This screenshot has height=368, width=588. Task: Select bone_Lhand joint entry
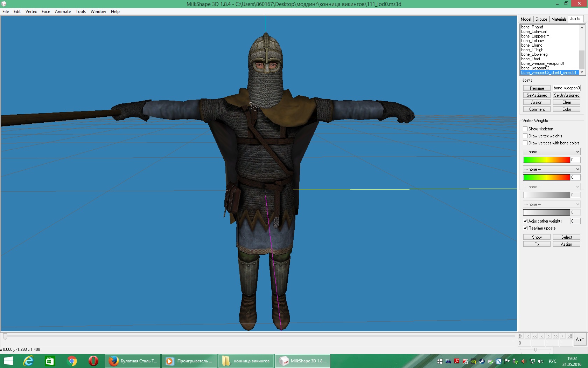pos(549,45)
